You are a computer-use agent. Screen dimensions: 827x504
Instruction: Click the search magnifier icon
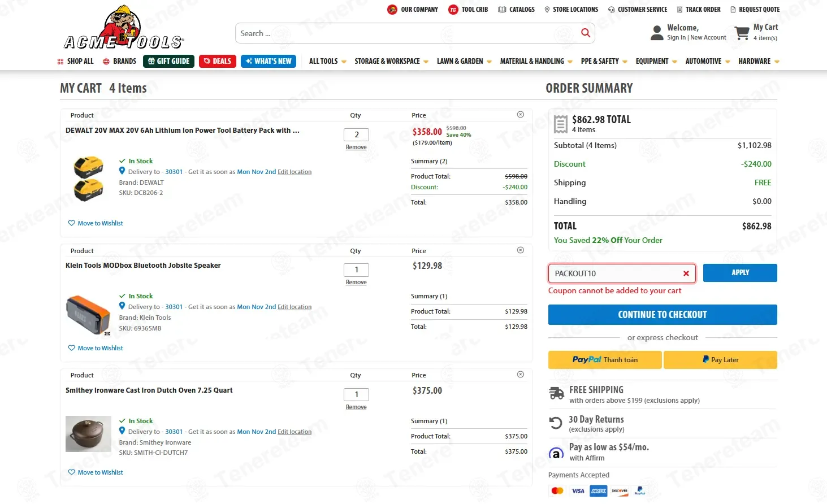coord(586,33)
